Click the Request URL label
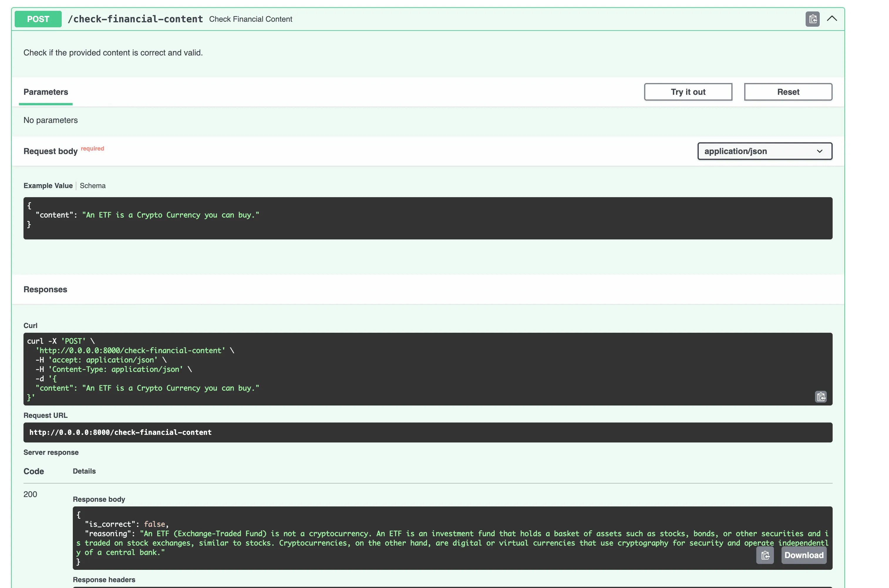The width and height of the screenshot is (889, 588). (x=46, y=415)
